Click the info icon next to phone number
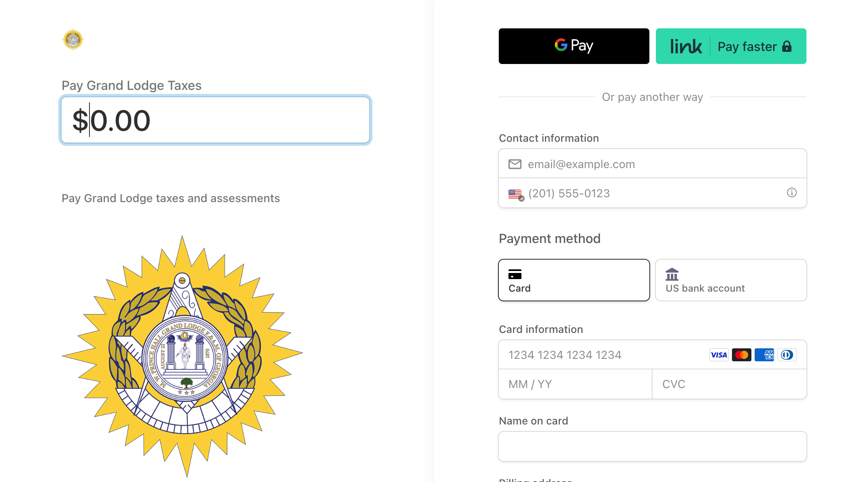 click(x=792, y=193)
